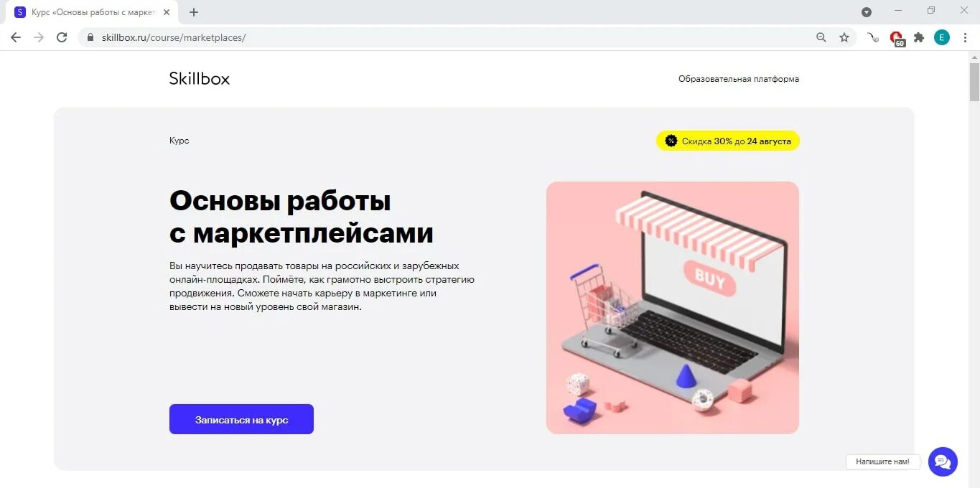View site information via the lock icon

pos(90,37)
